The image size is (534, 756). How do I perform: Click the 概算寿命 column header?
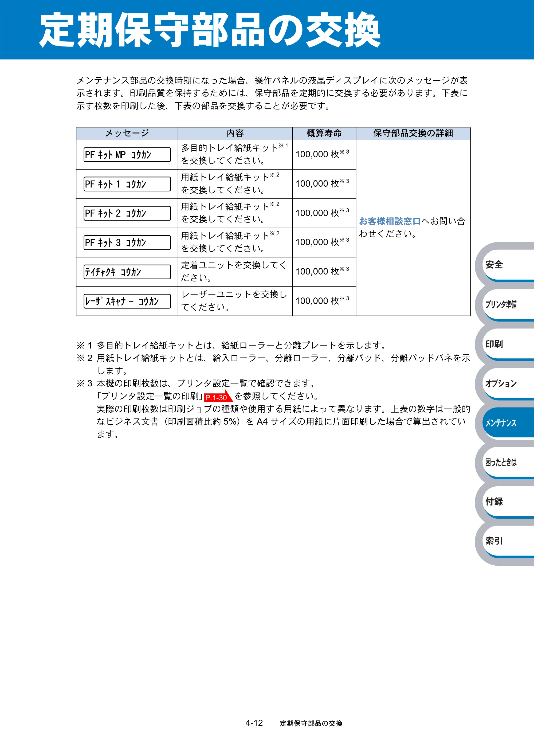pos(324,133)
